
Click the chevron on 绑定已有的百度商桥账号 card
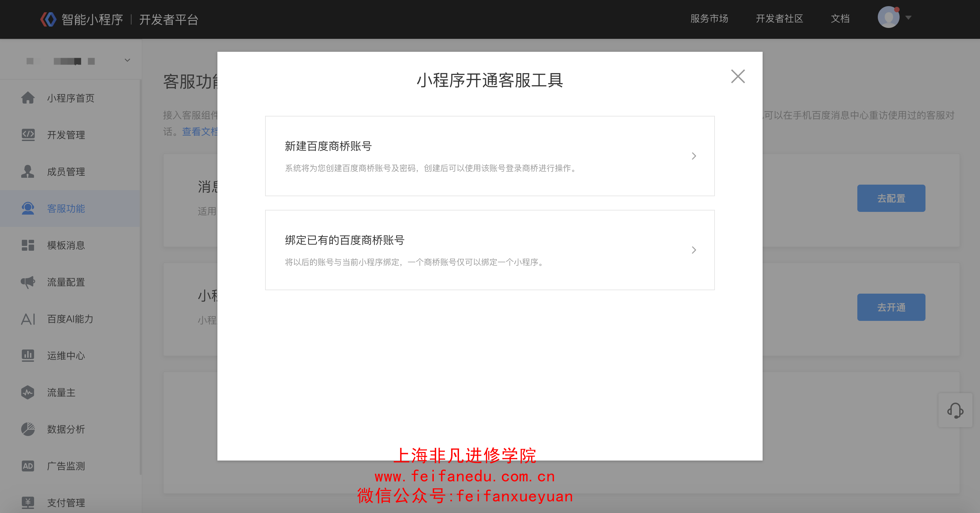click(x=693, y=250)
